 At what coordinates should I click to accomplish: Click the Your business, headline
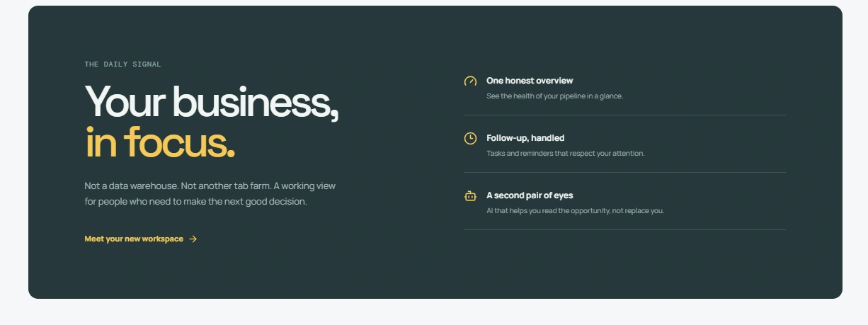(x=212, y=102)
